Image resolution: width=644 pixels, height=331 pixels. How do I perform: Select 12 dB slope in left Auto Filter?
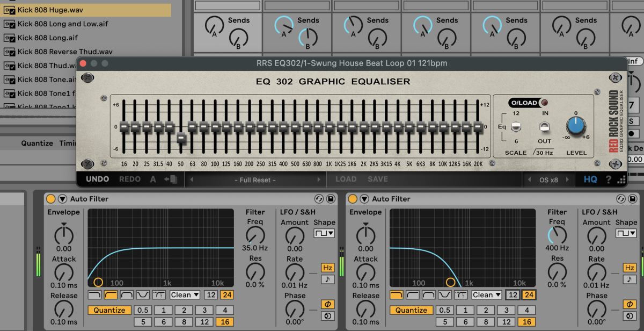pyautogui.click(x=211, y=294)
